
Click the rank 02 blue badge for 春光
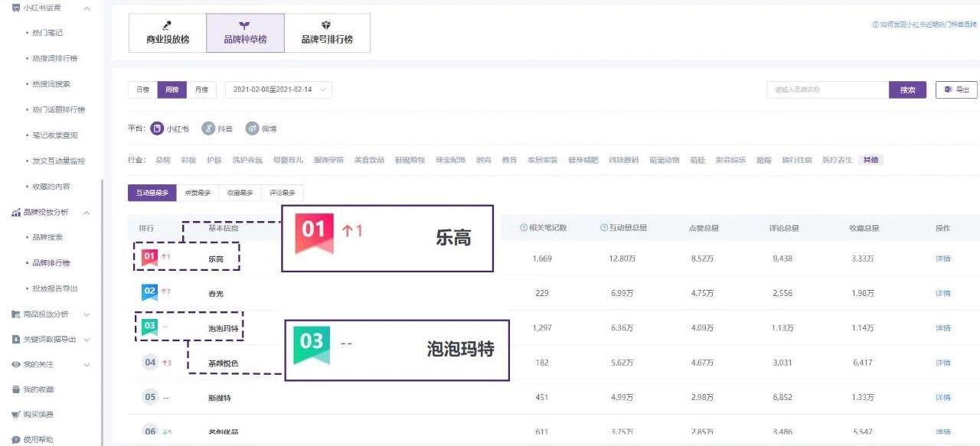(x=149, y=292)
